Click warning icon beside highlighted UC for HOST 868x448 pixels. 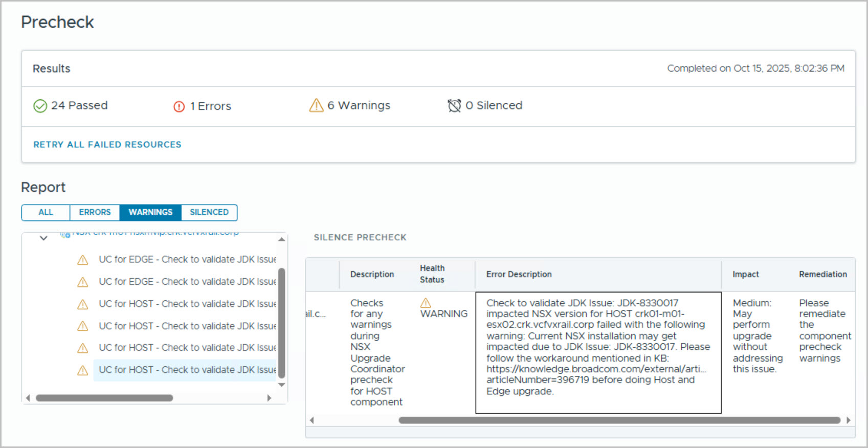(x=82, y=370)
